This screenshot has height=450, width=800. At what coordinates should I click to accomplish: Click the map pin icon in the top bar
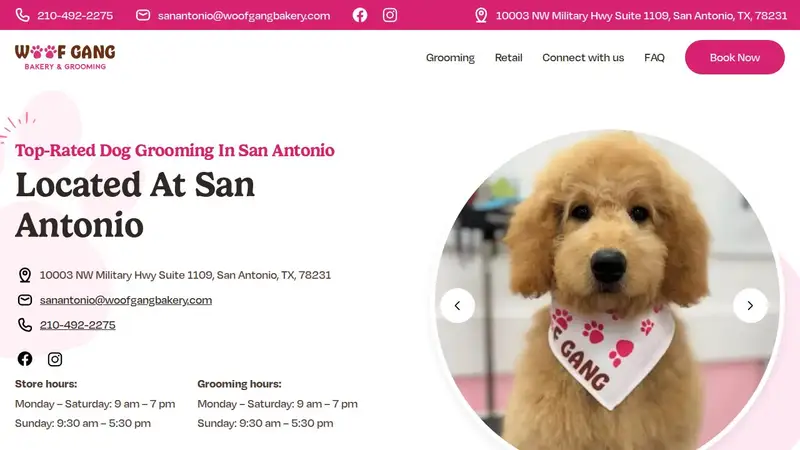point(481,15)
